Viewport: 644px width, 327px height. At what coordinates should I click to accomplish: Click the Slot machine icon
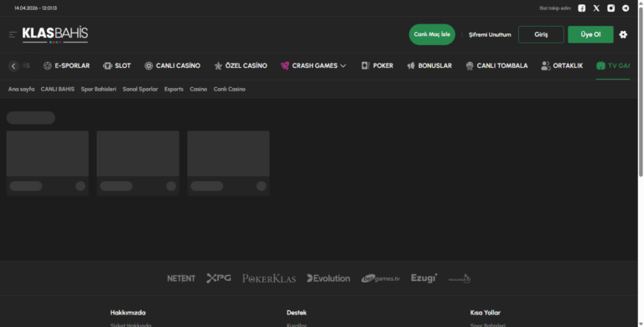point(107,65)
